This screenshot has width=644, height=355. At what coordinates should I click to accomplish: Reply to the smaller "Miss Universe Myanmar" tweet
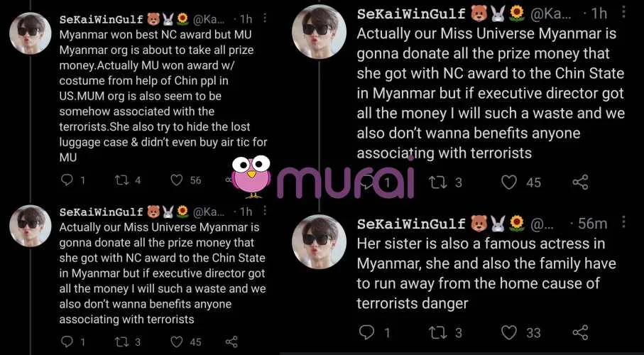click(x=67, y=342)
